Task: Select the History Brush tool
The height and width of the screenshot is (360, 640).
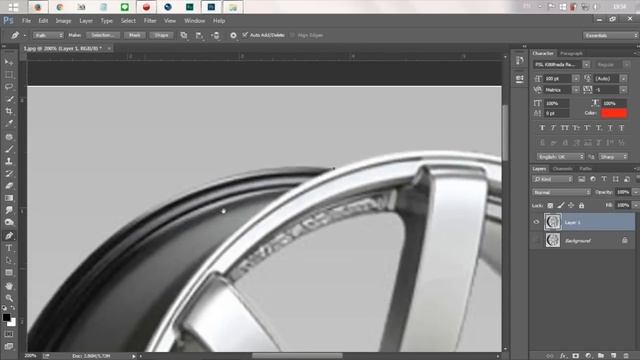Action: 9,174
